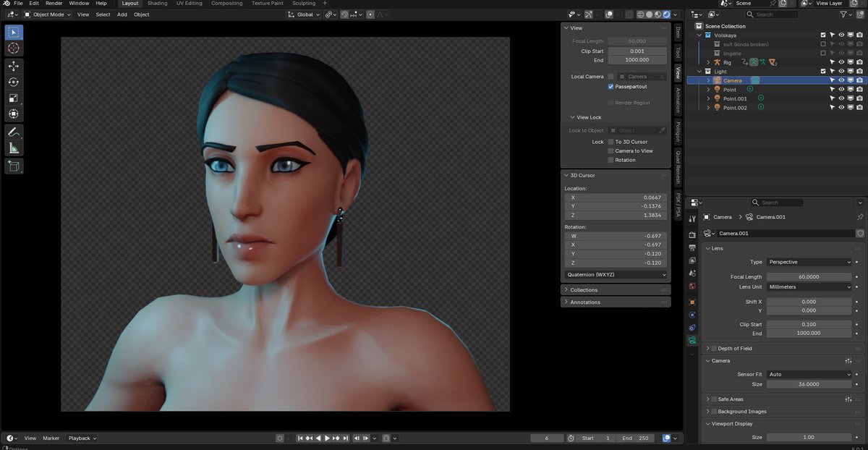
Task: Click the camera presets icon in Camera panel
Action: click(x=848, y=360)
